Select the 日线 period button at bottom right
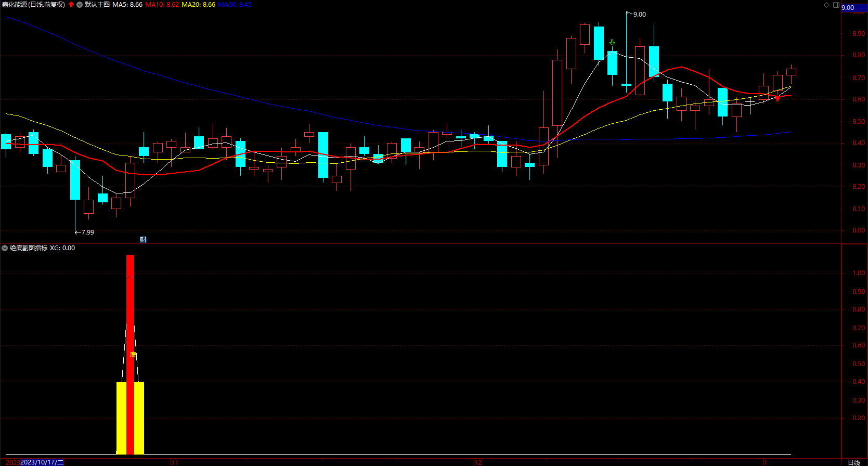The width and height of the screenshot is (868, 466). tap(854, 462)
